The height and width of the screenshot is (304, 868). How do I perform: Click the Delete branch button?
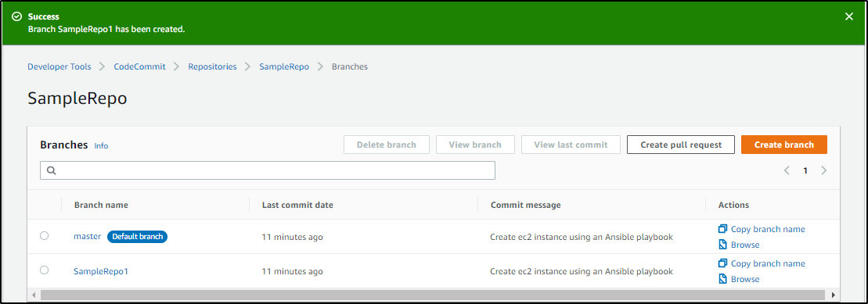(x=387, y=145)
